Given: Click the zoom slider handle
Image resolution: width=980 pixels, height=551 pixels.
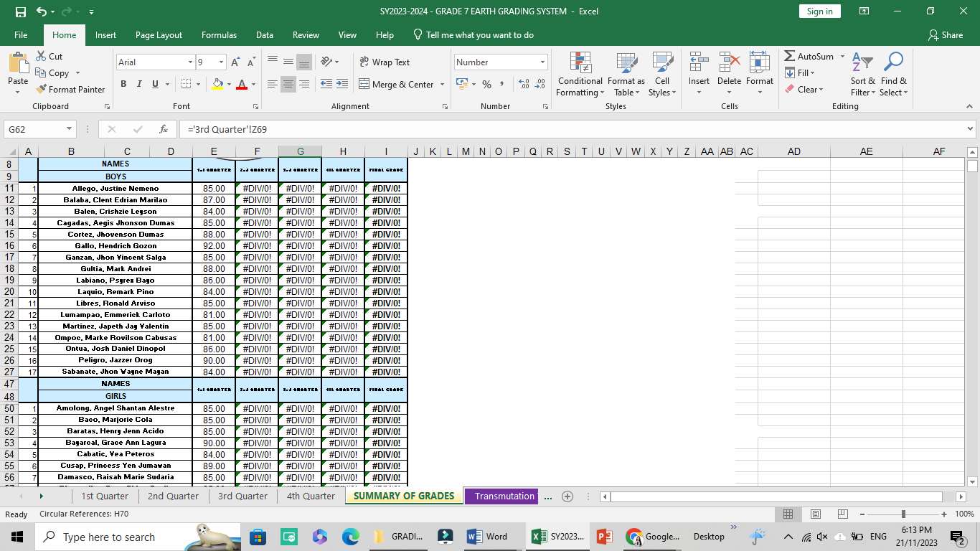Looking at the screenshot, I should [x=903, y=514].
